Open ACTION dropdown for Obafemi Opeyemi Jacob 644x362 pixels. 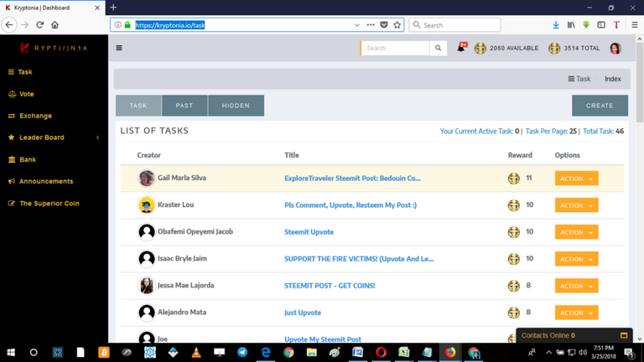(x=576, y=232)
